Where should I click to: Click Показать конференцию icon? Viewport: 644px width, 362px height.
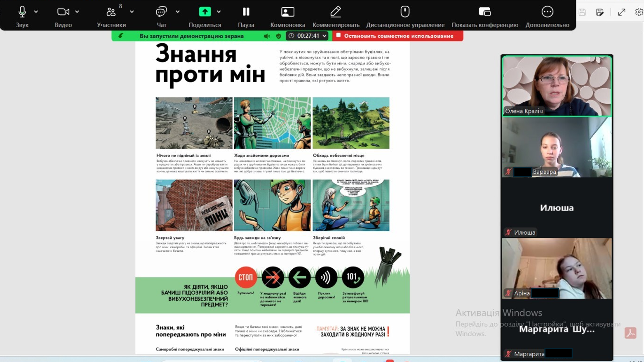coord(485,12)
